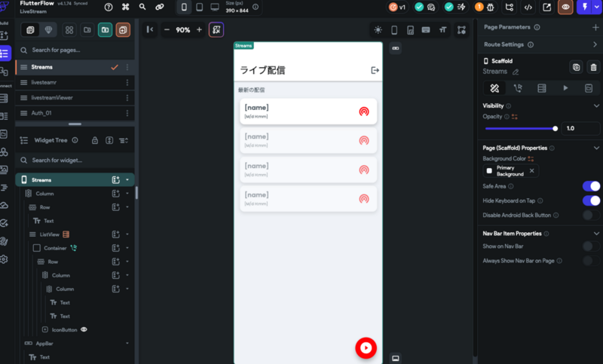
Task: Click Primary Background color swatch
Action: click(x=489, y=170)
